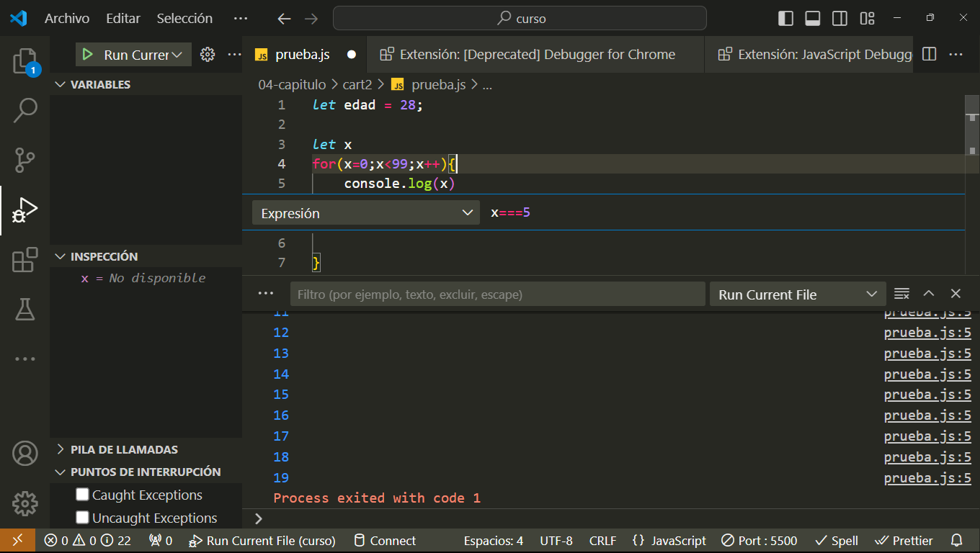Close the debug console panel
Image resolution: width=980 pixels, height=553 pixels.
[x=955, y=294]
